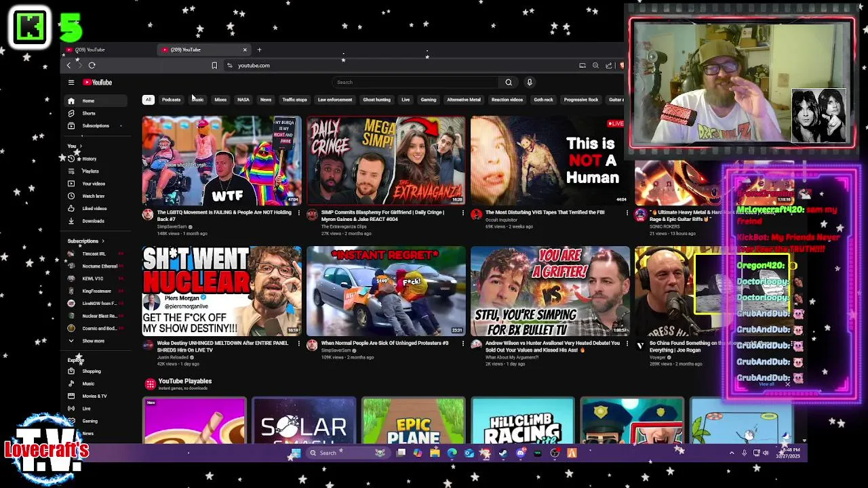The image size is (868, 488).
Task: Open Timcast IRL subscription channel
Action: click(x=96, y=253)
